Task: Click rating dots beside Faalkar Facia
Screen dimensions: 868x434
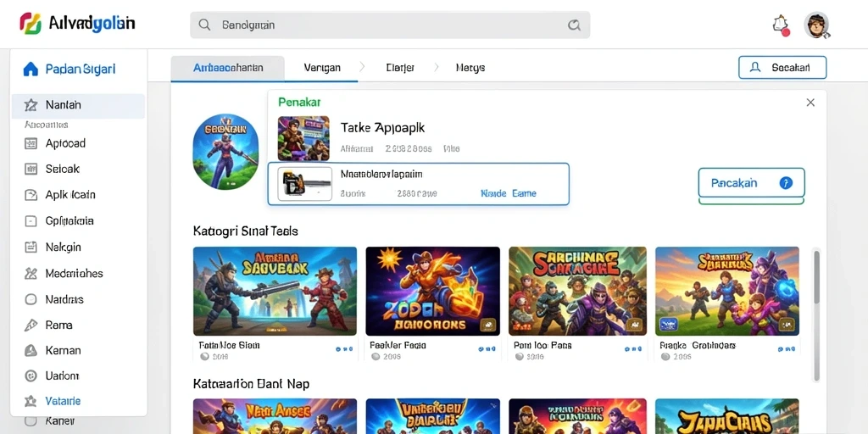Action: [487, 350]
